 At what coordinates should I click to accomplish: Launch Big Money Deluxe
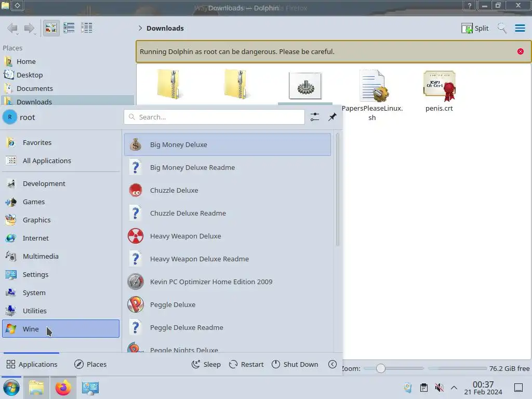(x=228, y=144)
